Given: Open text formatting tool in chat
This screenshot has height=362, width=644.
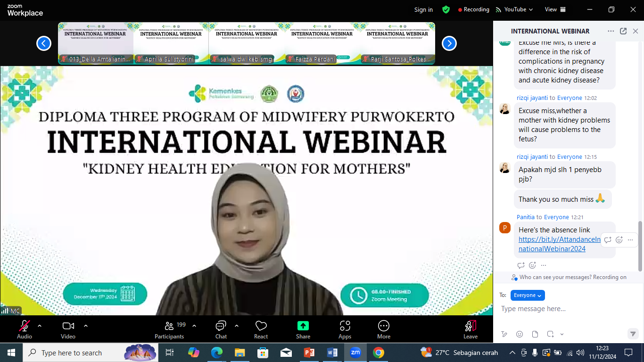Looking at the screenshot, I should (504, 334).
